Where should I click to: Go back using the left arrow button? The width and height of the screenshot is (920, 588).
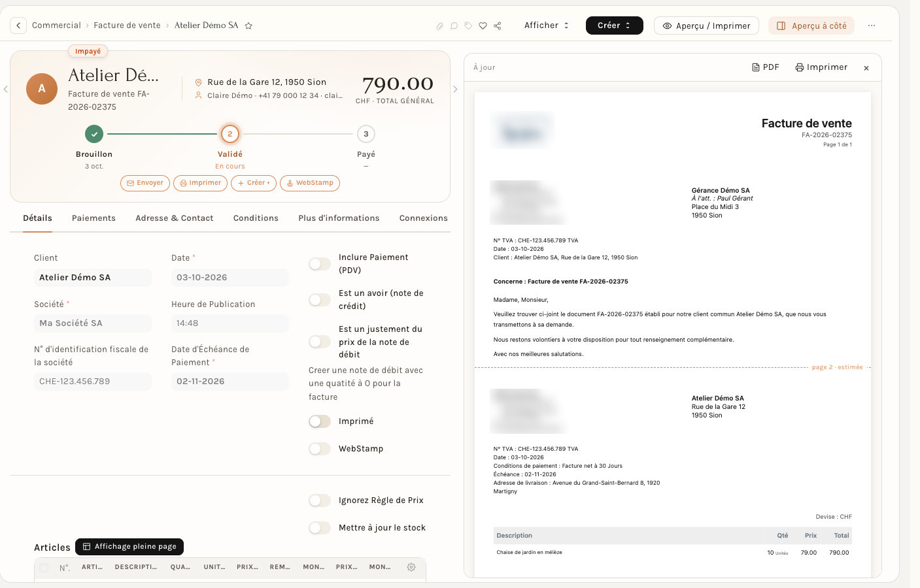click(18, 25)
